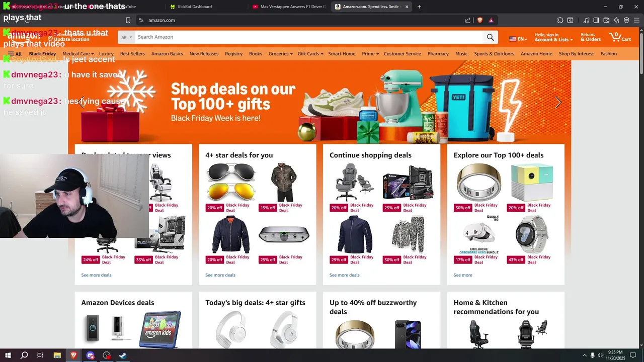Viewport: 644px width, 362px height.
Task: Open the Amazon cart icon
Action: coord(620,37)
